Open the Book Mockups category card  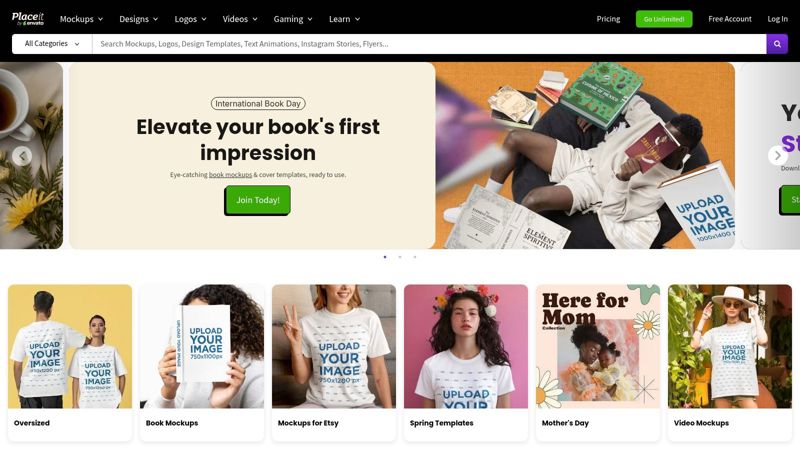(202, 362)
